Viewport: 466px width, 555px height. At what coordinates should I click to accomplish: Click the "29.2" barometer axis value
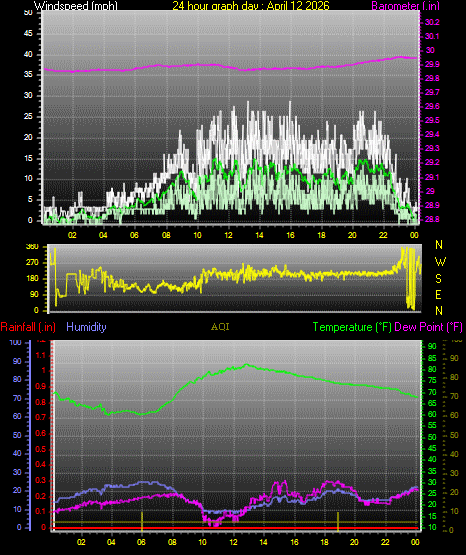(x=432, y=162)
